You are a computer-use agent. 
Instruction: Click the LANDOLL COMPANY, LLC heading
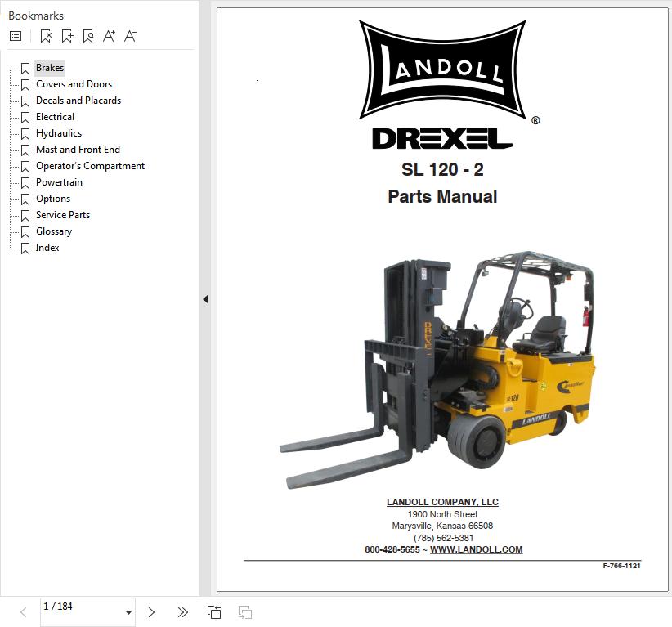point(442,502)
